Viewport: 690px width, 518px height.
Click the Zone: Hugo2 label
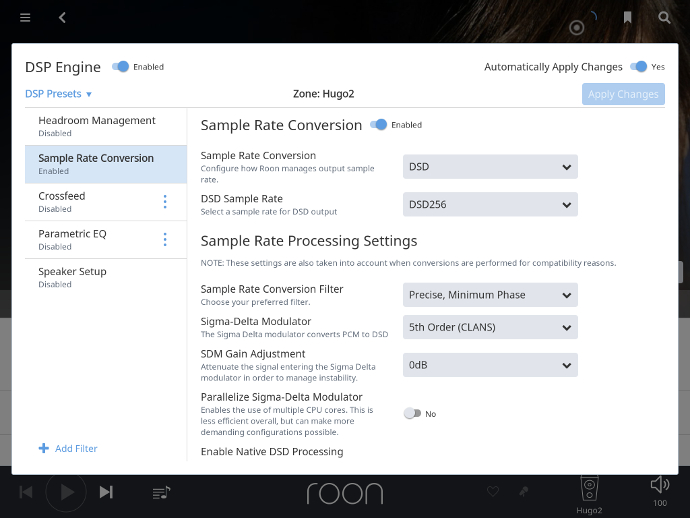(x=323, y=94)
